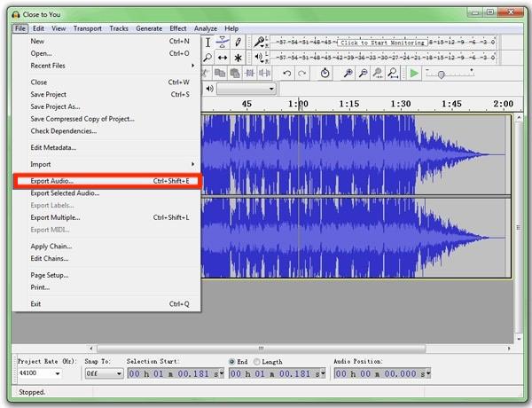
Task: Click the Zoom Out magnifier icon
Action: 363,73
